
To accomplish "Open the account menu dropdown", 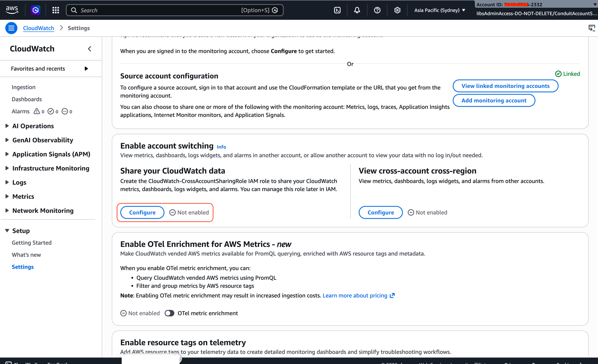I will point(536,9).
